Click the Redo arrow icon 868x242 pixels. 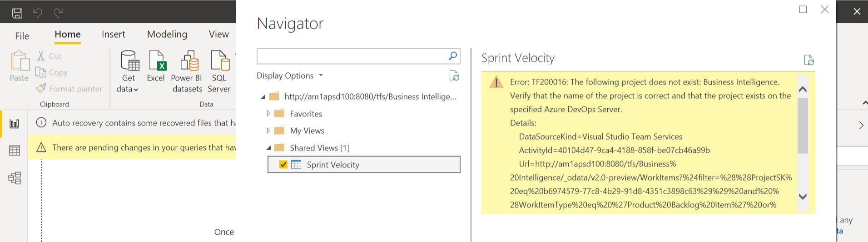pos(58,13)
